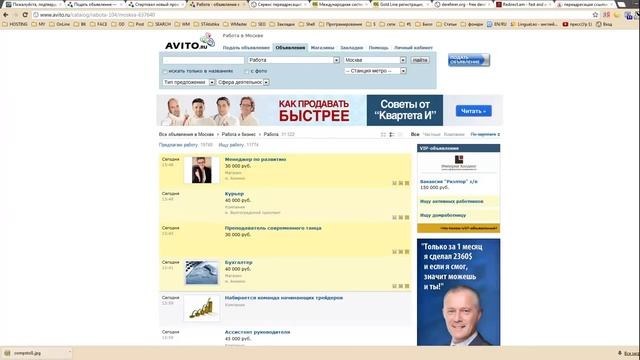Click the Читать button in banner
This screenshot has width=640, height=360.
click(x=473, y=111)
